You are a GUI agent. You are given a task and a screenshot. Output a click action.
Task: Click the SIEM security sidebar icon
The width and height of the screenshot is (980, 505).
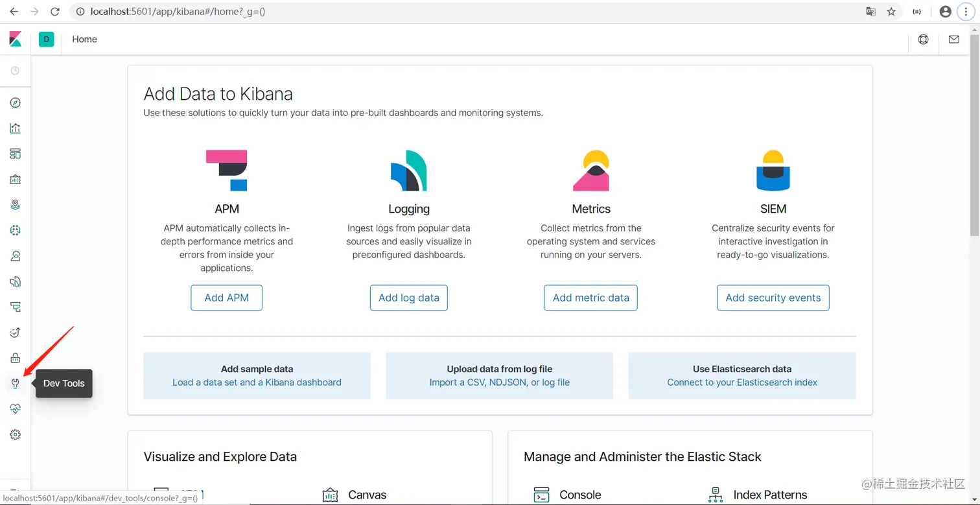pos(16,357)
